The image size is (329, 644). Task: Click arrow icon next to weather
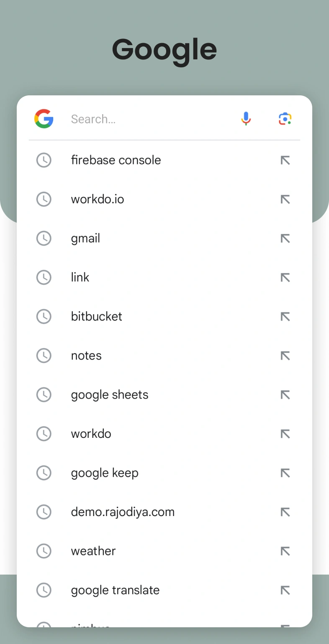pyautogui.click(x=285, y=551)
